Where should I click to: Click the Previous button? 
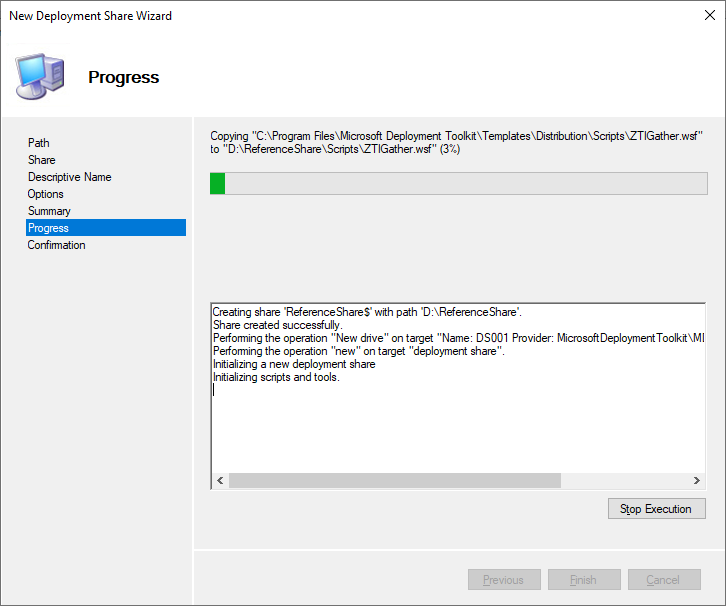504,580
